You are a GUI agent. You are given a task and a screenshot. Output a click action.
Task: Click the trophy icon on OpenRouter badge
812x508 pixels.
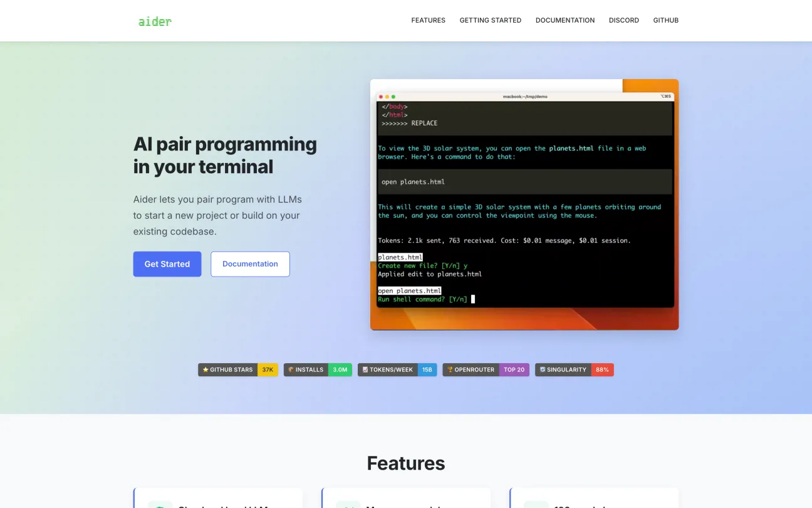coord(450,369)
